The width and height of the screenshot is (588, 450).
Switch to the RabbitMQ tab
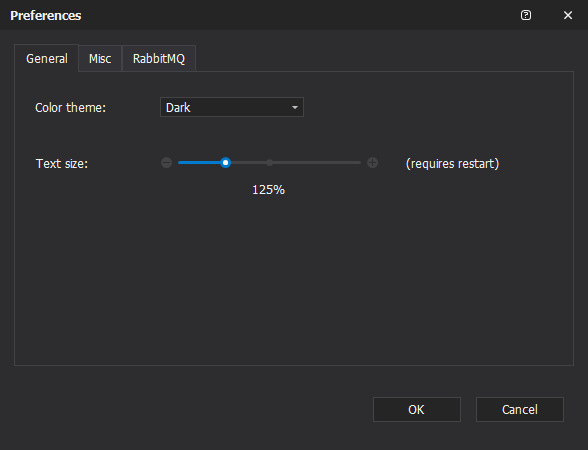[159, 58]
